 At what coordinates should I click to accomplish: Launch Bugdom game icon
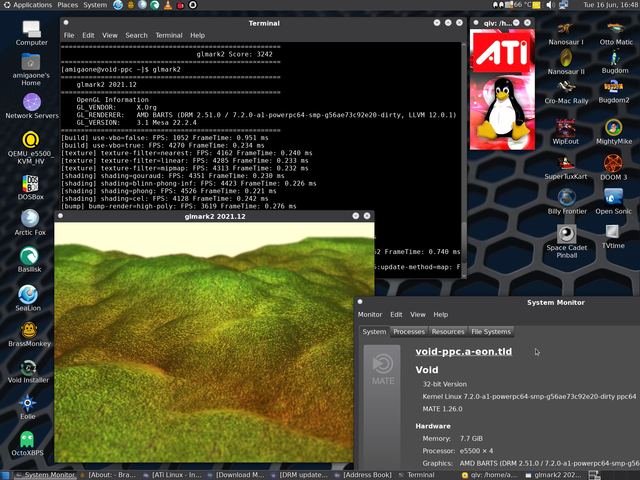click(x=615, y=62)
